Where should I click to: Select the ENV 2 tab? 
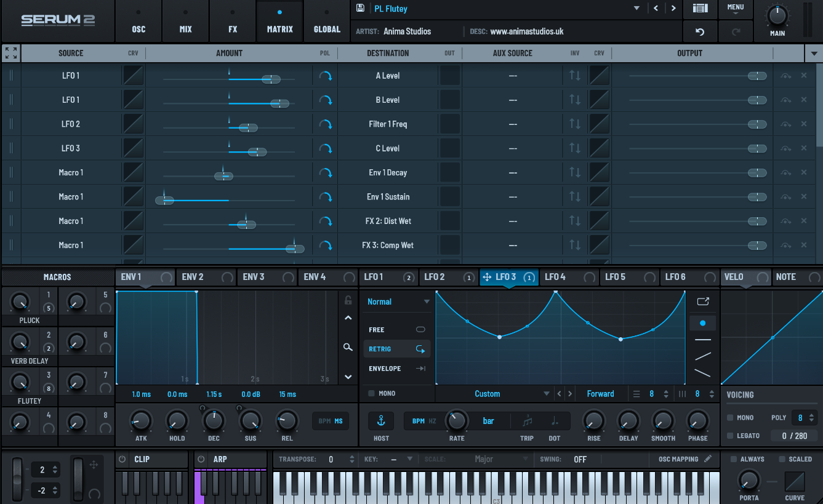click(x=206, y=277)
